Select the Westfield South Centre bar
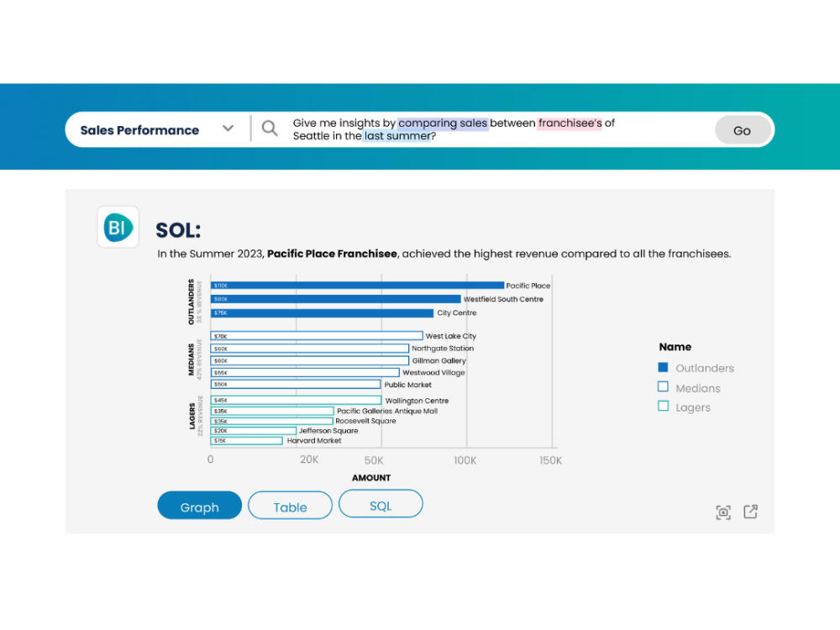 click(x=335, y=299)
